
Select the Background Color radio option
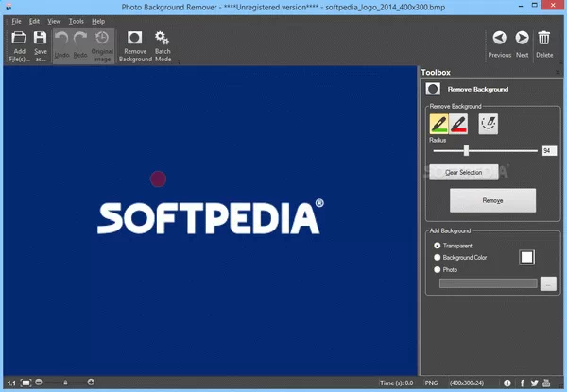coord(437,257)
